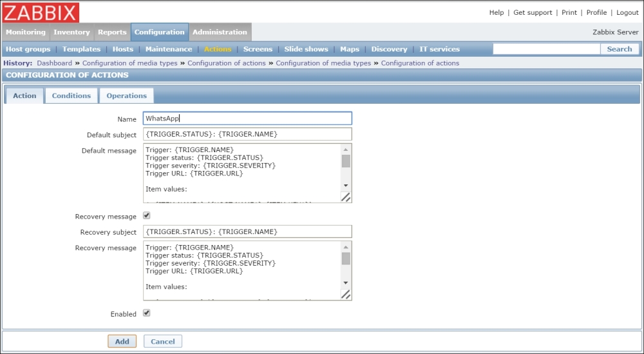Open Host groups in submenu
The image size is (644, 354).
coord(28,49)
